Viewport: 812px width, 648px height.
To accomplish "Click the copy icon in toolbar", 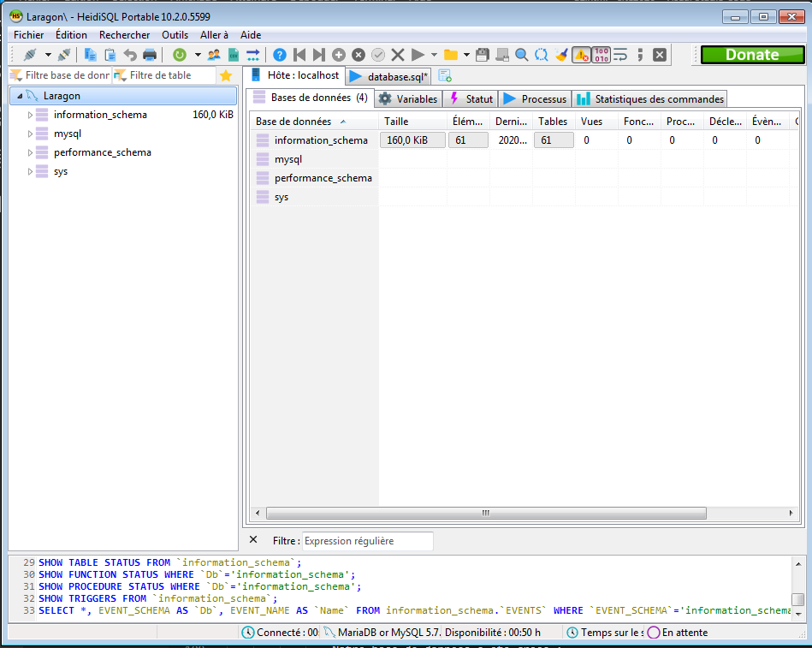I will [90, 55].
